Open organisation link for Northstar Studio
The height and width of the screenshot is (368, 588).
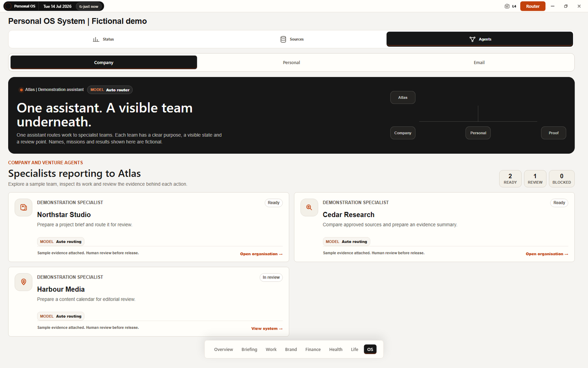261,254
